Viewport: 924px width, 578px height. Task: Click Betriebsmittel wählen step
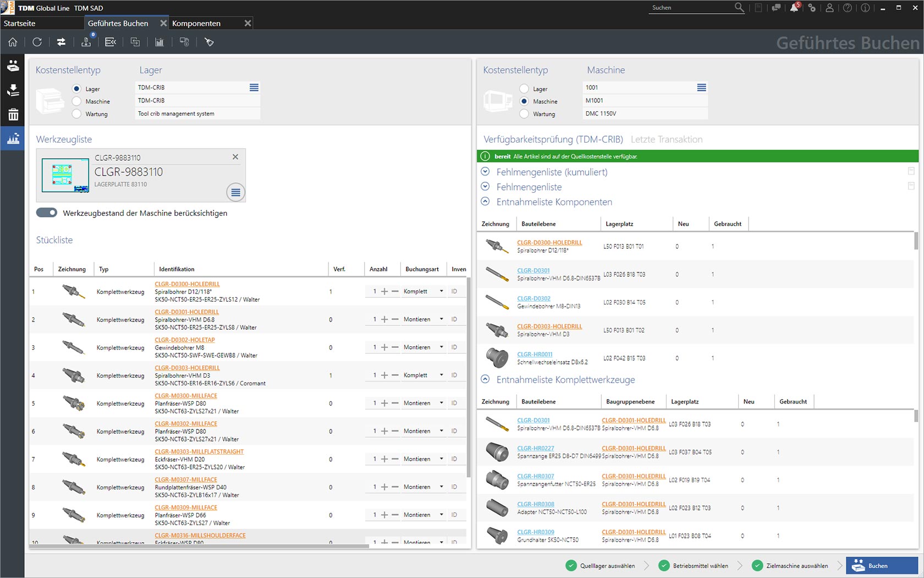tap(694, 565)
